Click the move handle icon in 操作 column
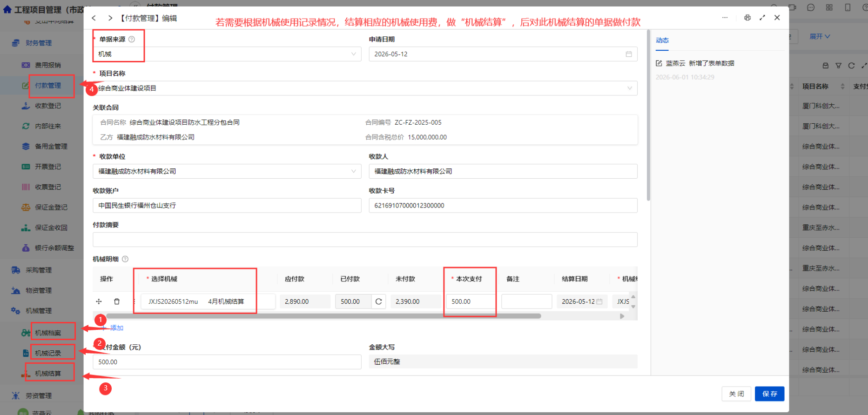The width and height of the screenshot is (868, 415). pos(99,301)
